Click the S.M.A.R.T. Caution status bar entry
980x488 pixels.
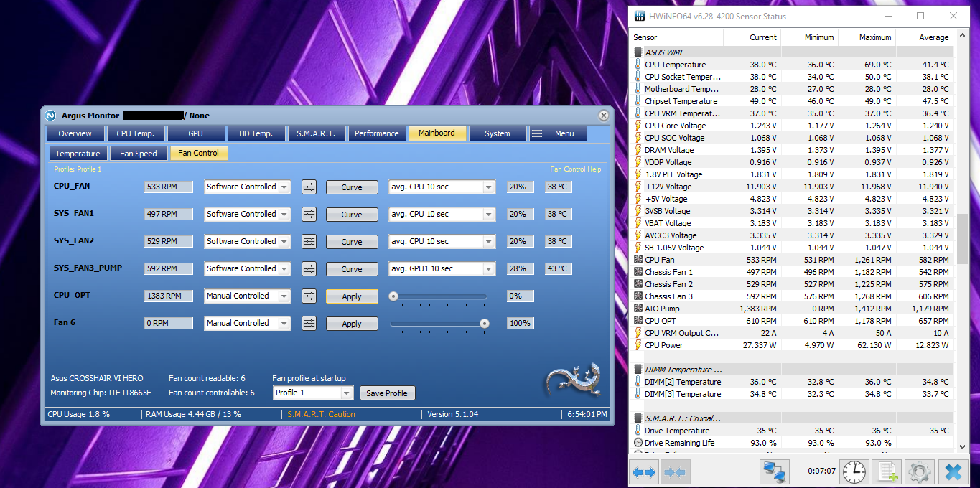322,414
